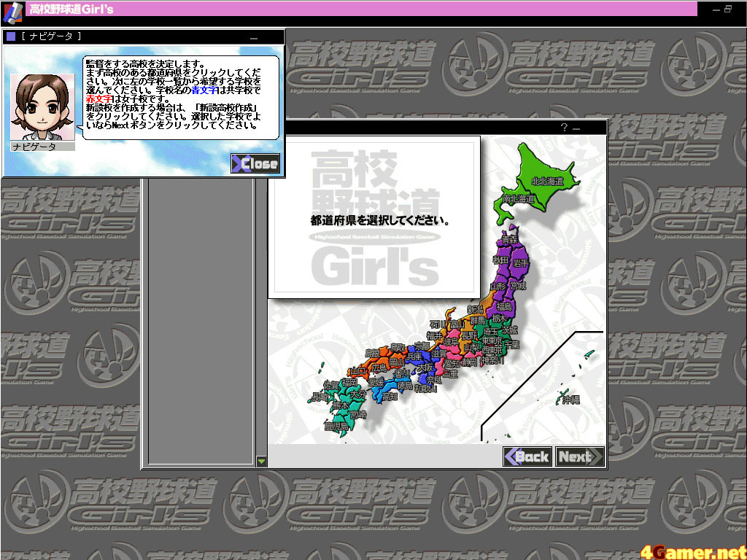This screenshot has width=747, height=560.
Task: Select 岐阜 prefecture on the map
Action: coord(451,342)
